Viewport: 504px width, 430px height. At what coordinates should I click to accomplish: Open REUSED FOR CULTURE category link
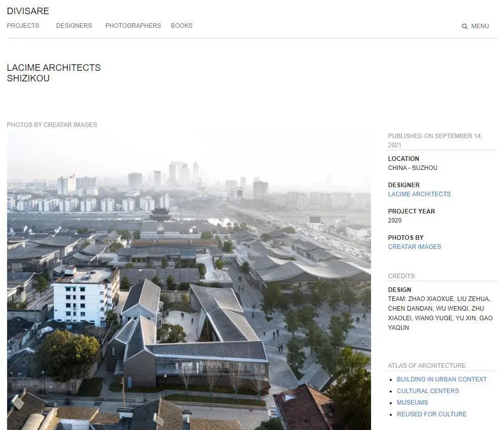point(431,414)
